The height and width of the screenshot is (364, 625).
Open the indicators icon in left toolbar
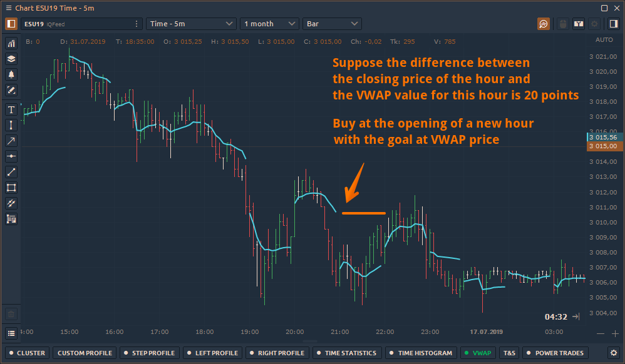point(11,44)
